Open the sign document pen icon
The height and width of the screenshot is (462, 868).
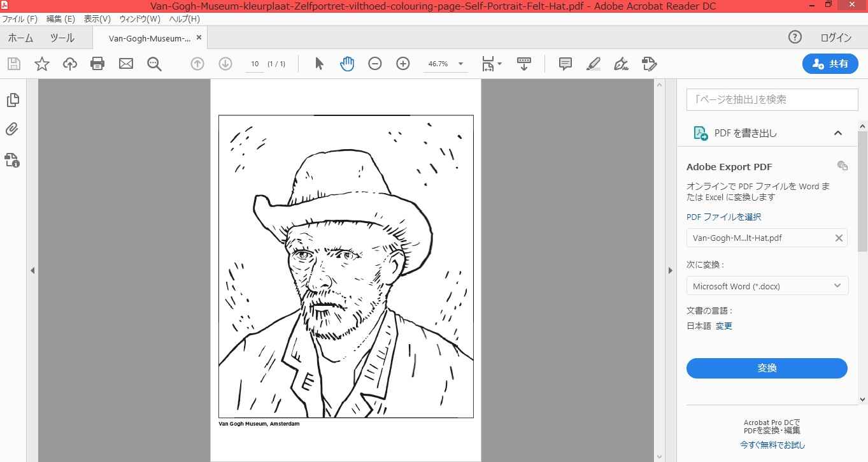pyautogui.click(x=621, y=64)
